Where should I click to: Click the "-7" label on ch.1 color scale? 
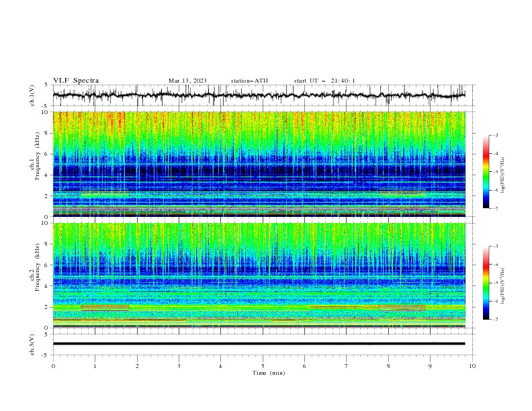tap(496, 208)
